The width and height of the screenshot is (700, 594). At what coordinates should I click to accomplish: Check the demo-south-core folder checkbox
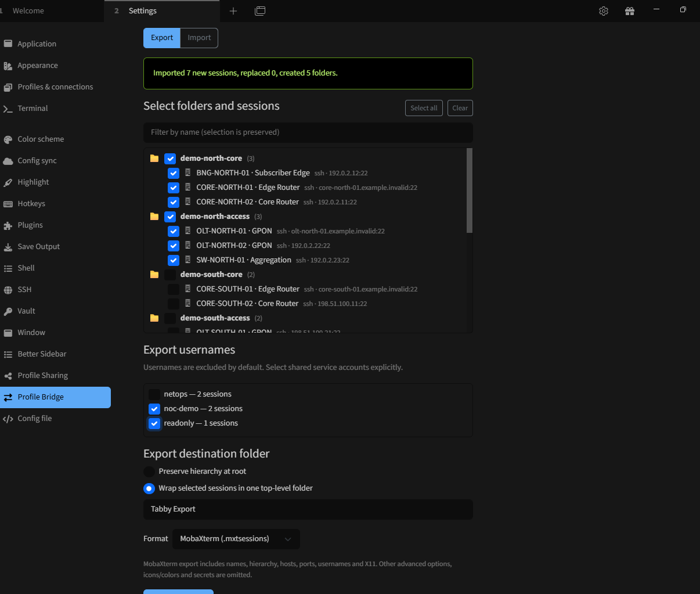click(x=170, y=275)
